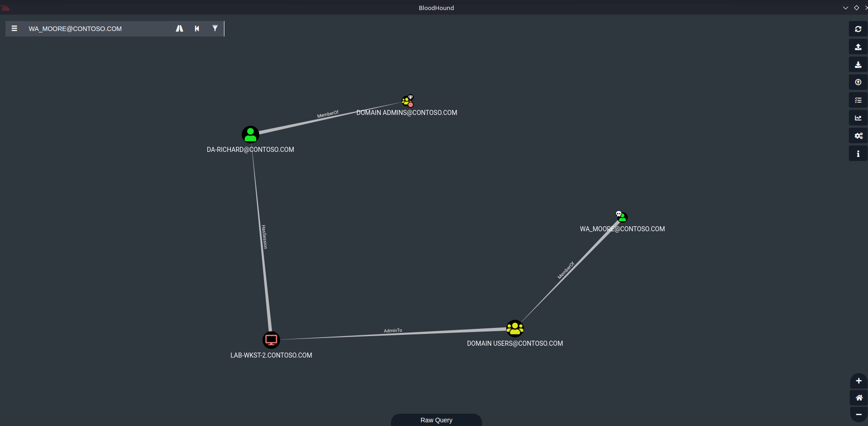The width and height of the screenshot is (868, 426).
Task: Refresh the graph layout
Action: point(858,29)
